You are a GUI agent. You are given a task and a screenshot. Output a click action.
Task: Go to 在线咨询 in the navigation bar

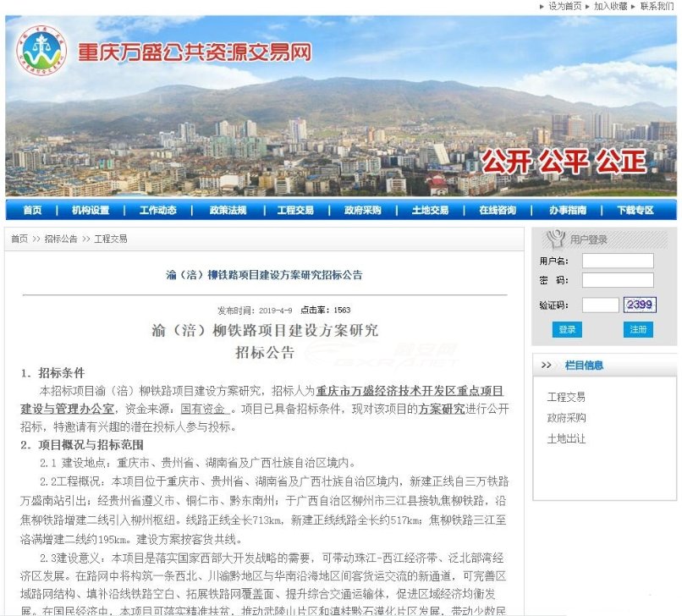click(498, 210)
